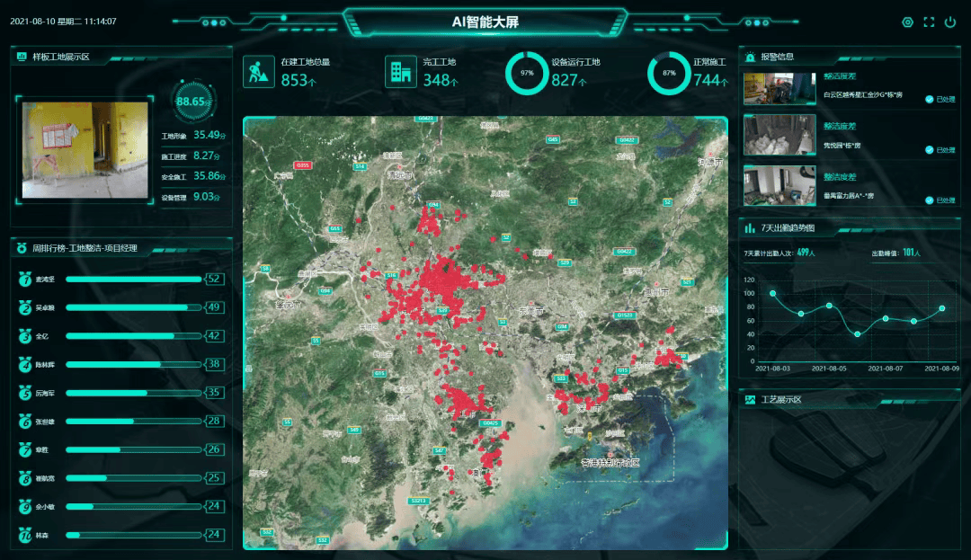Select the AI智能大屏 title tab
The height and width of the screenshot is (560, 971).
485,22
